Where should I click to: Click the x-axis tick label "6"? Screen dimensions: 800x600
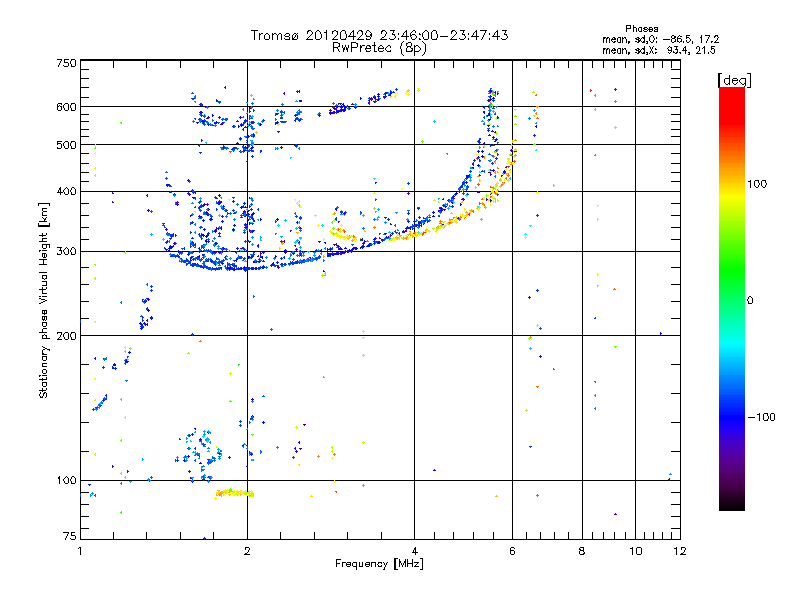point(512,551)
